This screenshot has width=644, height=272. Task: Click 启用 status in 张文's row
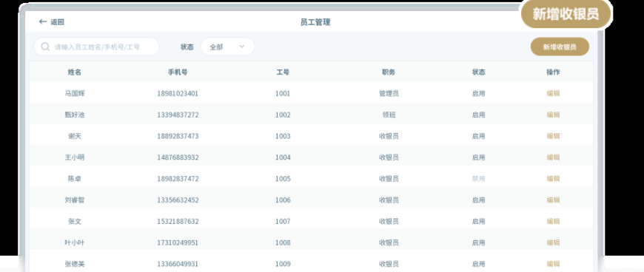tap(478, 222)
